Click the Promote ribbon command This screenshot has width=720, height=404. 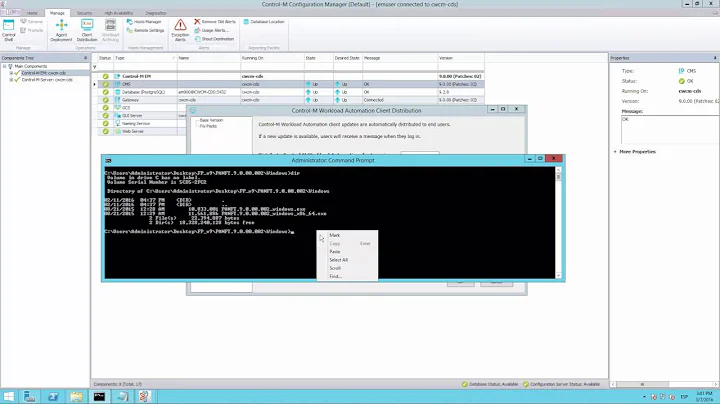(x=32, y=30)
